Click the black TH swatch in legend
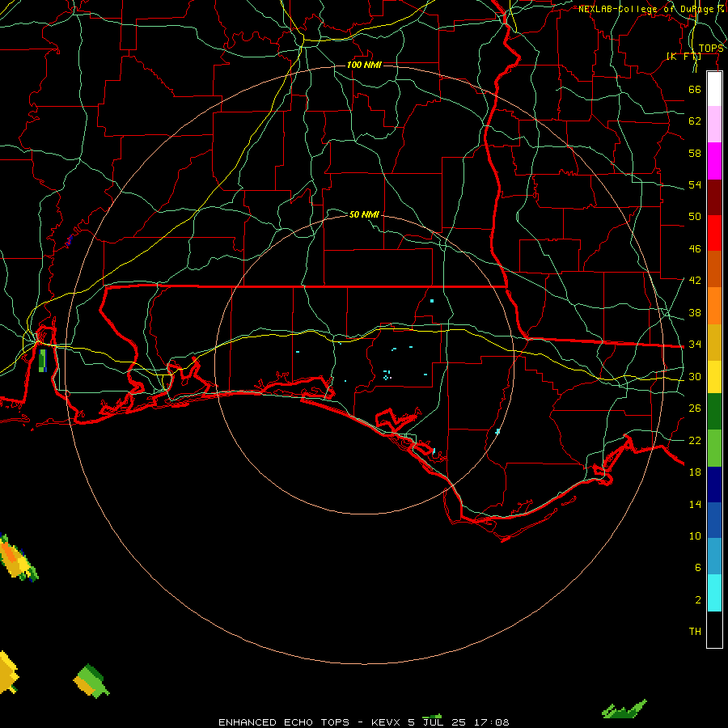This screenshot has width=728, height=728. pos(714,629)
